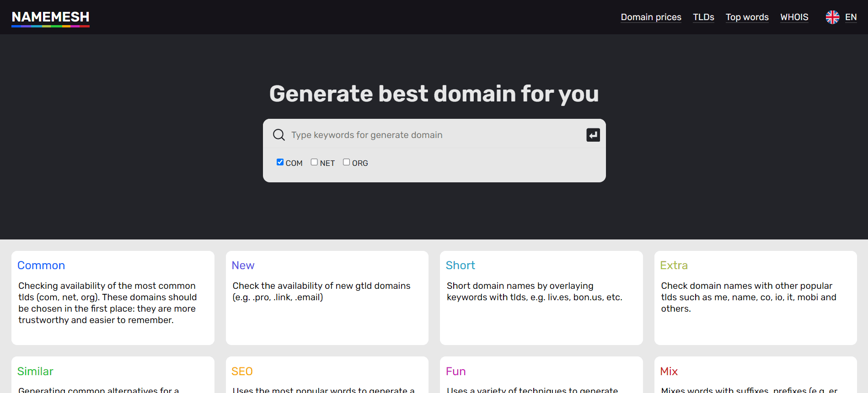Click the NAMEMESH logo
868x393 pixels.
[50, 17]
